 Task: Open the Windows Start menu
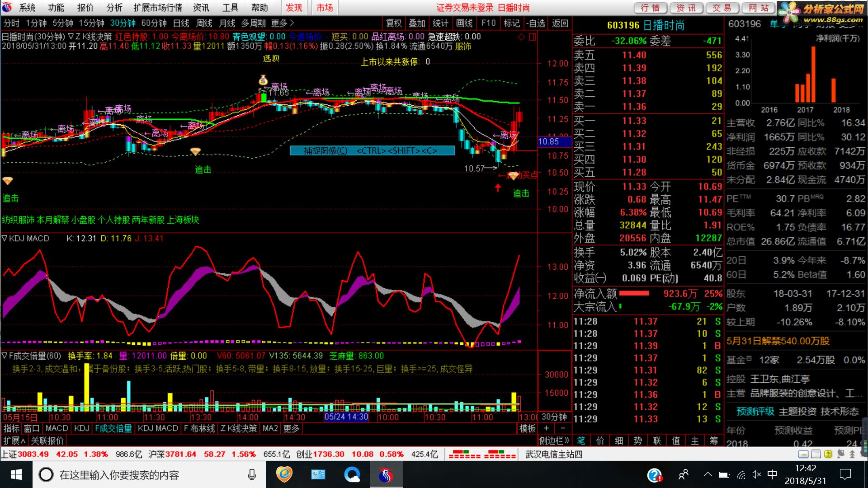pos(16,474)
